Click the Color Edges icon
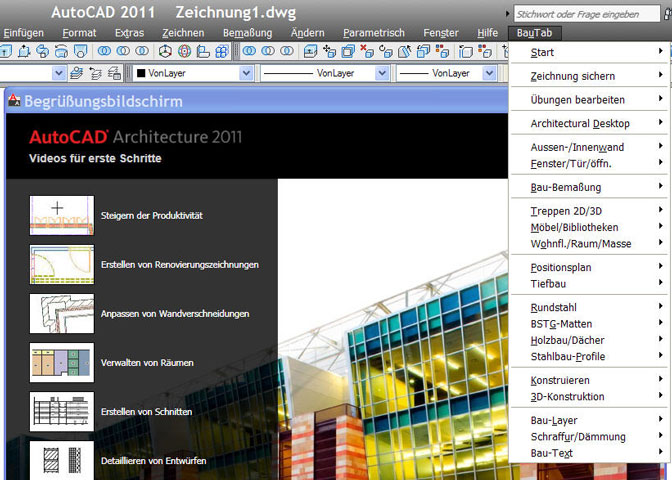The image size is (672, 480). click(x=485, y=51)
